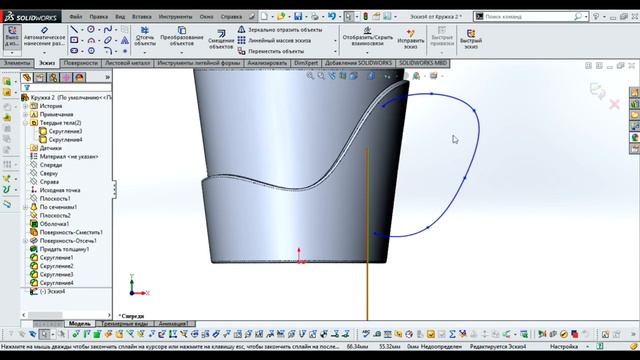This screenshot has height=360, width=640.
Task: Click Display/Delete Relations (Отобразить/Скрыть взаимосвязи)
Action: [367, 36]
